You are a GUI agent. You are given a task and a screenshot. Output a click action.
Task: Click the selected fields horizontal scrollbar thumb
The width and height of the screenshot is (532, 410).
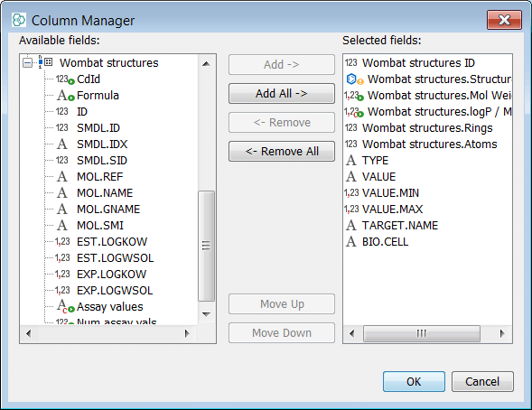pyautogui.click(x=422, y=334)
